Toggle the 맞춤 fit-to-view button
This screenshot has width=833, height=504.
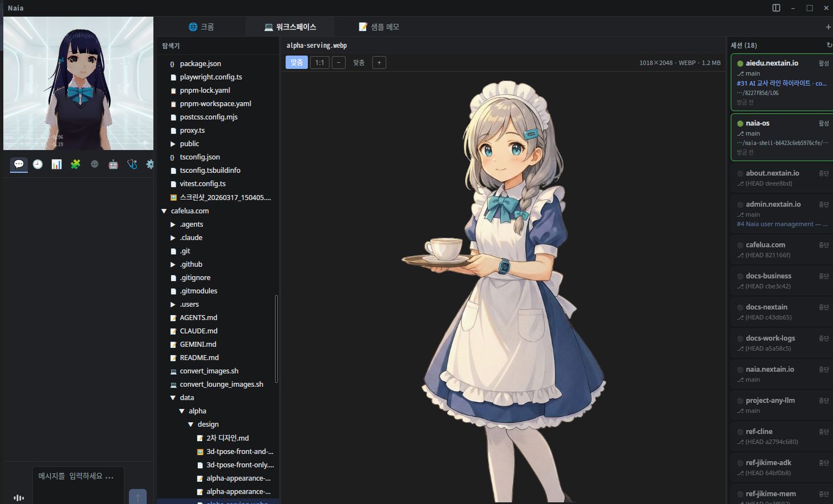coord(297,63)
